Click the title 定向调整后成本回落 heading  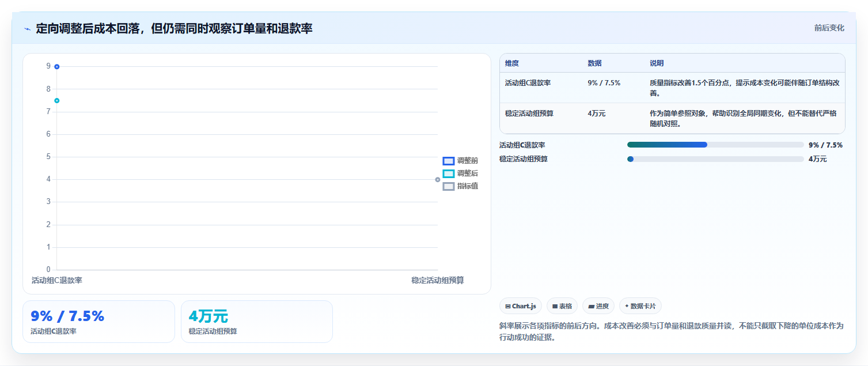175,28
